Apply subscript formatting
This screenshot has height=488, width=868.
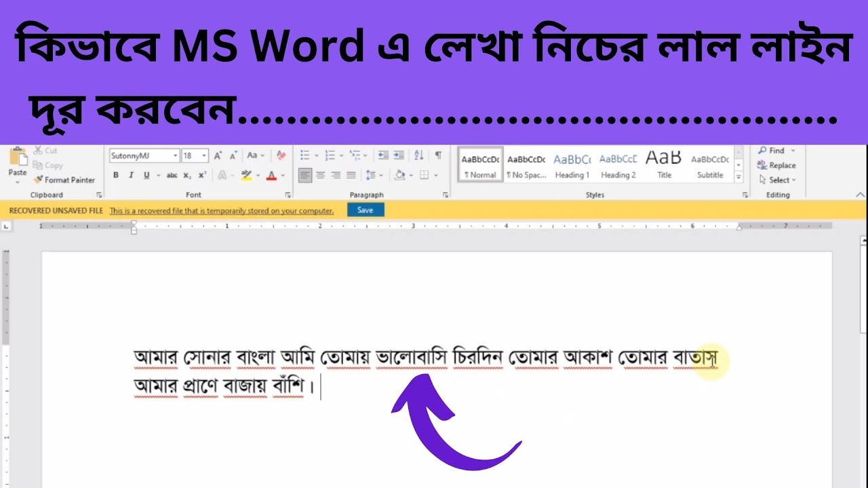[189, 175]
